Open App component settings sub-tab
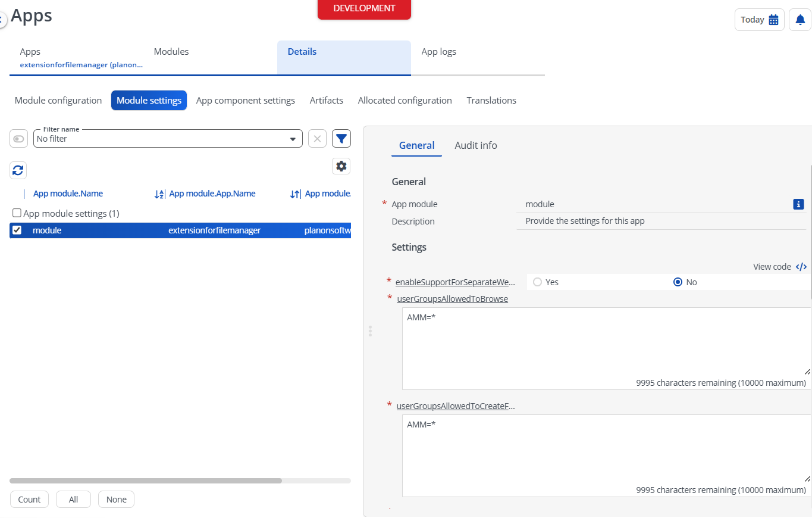The image size is (812, 518). click(246, 101)
